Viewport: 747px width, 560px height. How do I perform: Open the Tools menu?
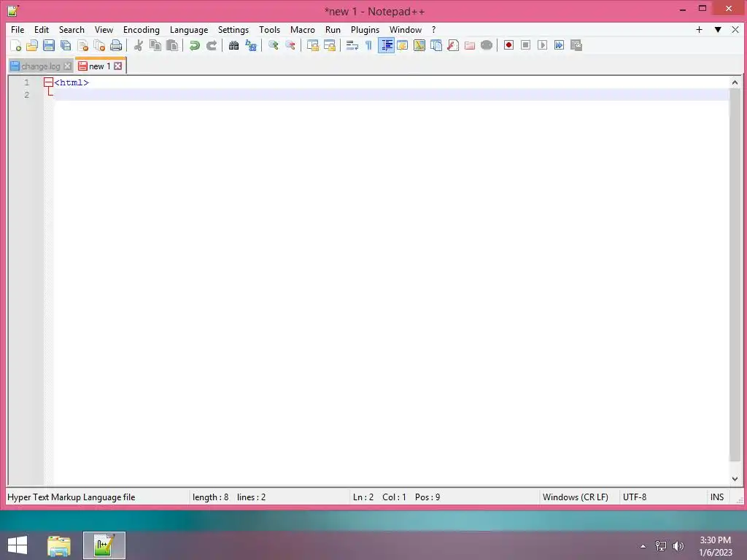(x=269, y=29)
